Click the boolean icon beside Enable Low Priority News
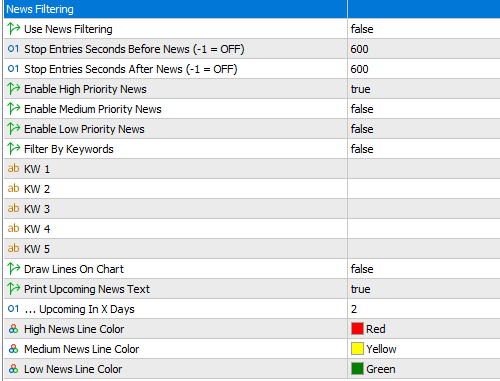The height and width of the screenshot is (381, 500). pos(14,129)
